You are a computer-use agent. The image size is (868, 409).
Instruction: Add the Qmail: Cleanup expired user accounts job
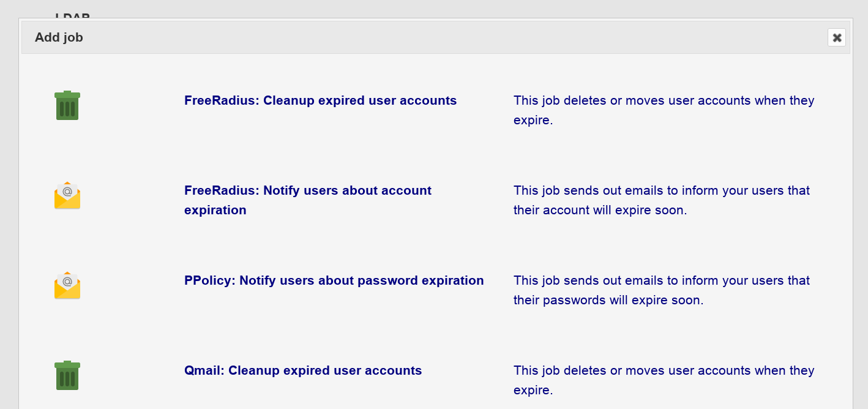tap(303, 370)
